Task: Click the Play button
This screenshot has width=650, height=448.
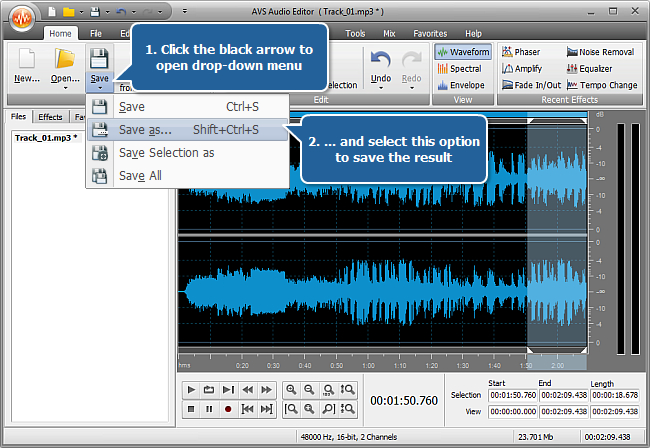Action: point(191,390)
